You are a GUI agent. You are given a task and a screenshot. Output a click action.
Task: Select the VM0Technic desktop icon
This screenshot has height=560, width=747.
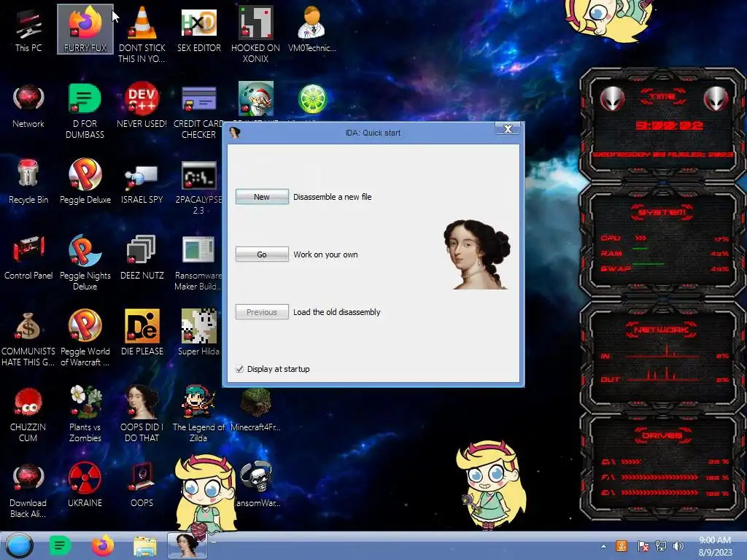[312, 29]
